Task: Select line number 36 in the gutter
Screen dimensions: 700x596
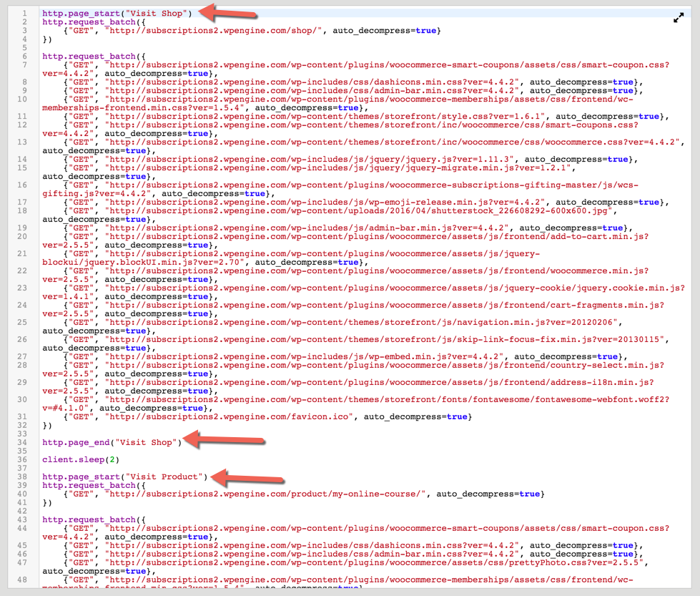Action: (x=24, y=459)
